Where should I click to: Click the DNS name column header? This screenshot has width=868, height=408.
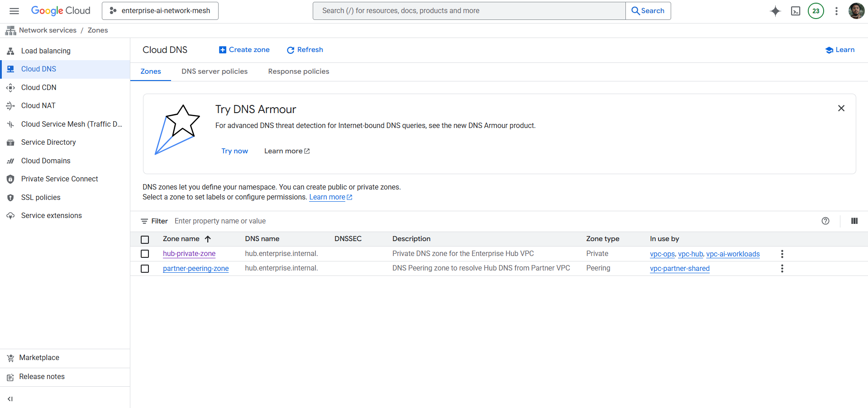pos(262,239)
